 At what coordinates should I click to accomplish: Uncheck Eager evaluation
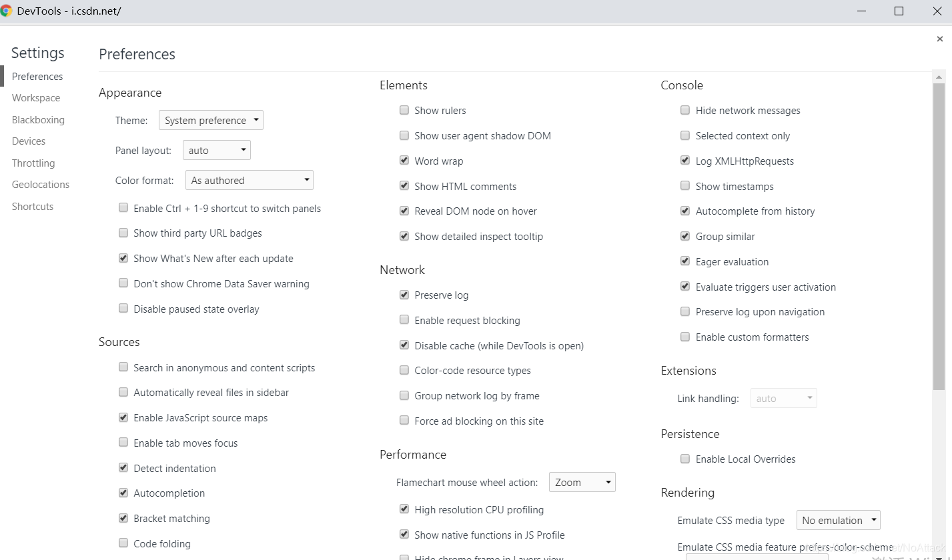(685, 261)
